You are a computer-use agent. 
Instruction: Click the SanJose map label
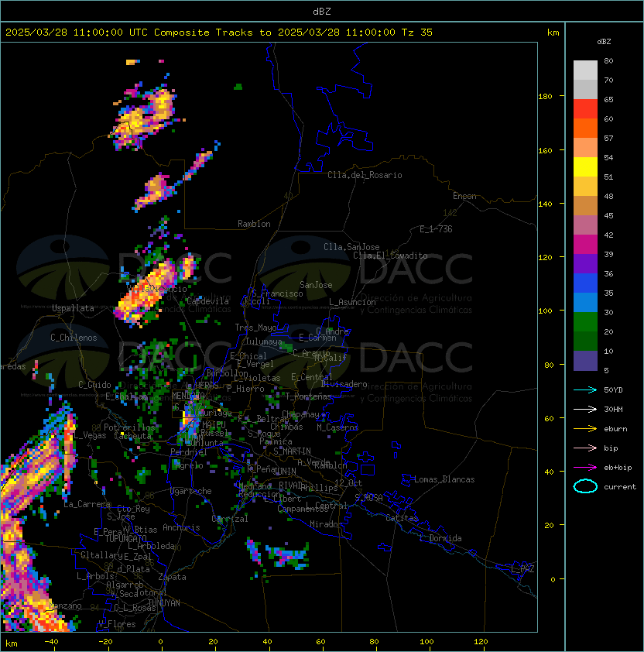tap(316, 285)
